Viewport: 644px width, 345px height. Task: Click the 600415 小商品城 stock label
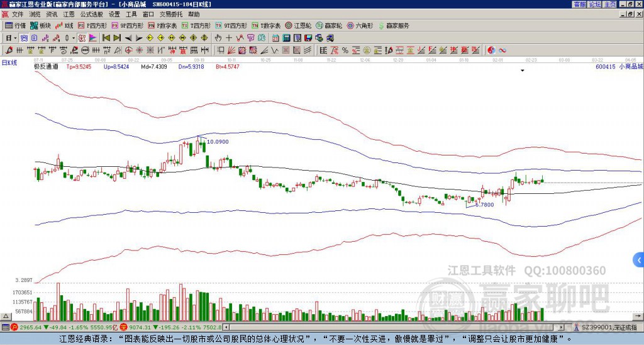(619, 66)
